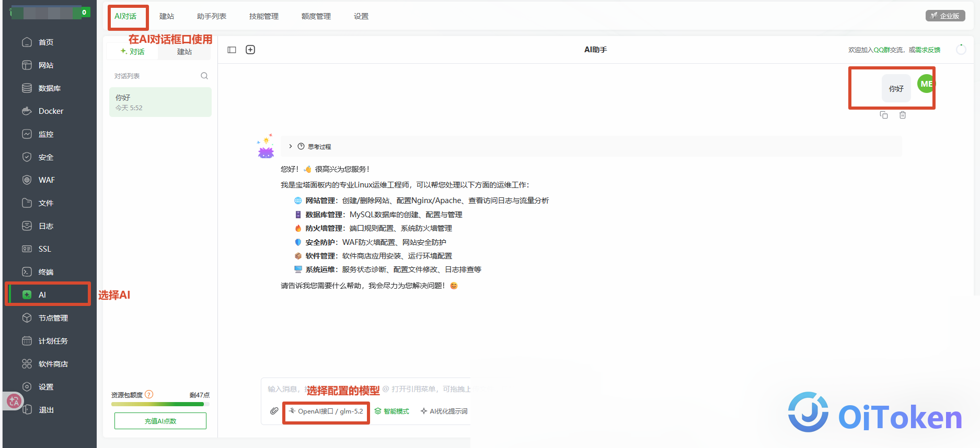The image size is (980, 448).
Task: Attach a file with paperclip icon
Action: pyautogui.click(x=274, y=411)
